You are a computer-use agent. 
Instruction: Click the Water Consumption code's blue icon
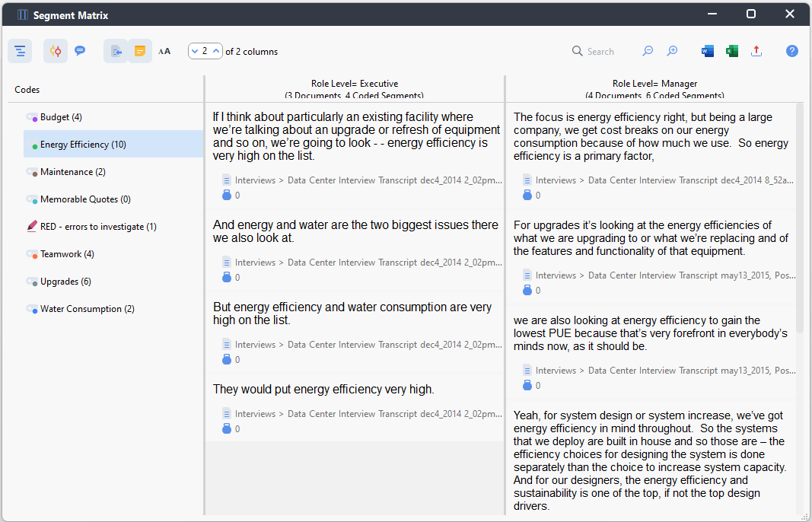(x=32, y=309)
